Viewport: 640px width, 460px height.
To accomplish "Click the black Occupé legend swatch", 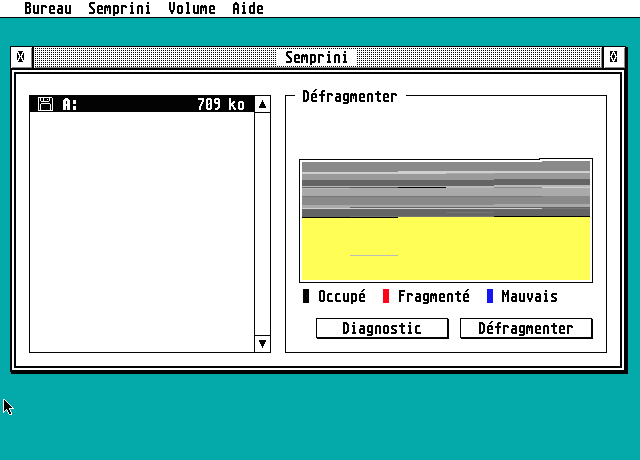I will 306,296.
